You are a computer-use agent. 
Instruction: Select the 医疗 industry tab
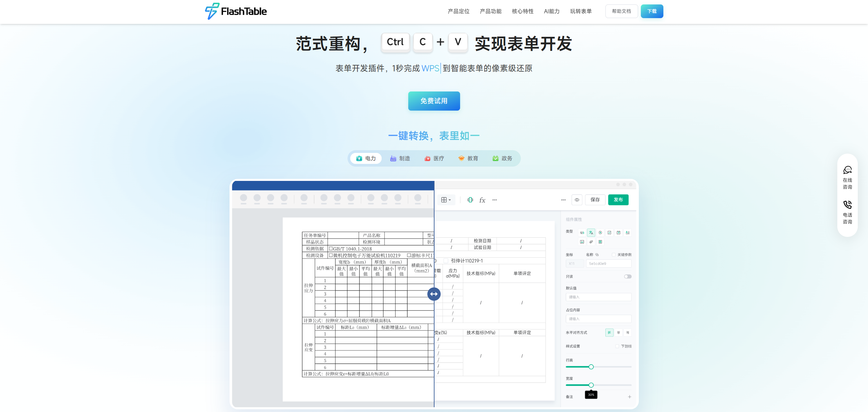coord(434,158)
